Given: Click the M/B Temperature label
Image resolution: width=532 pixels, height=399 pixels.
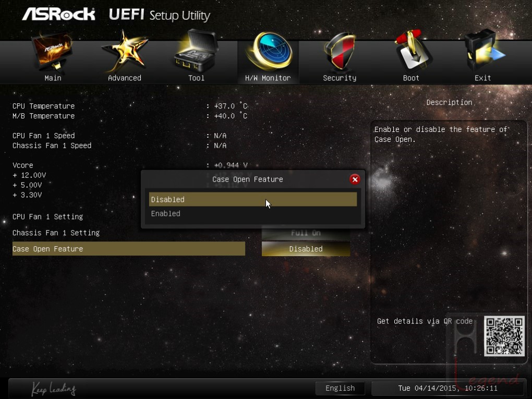Looking at the screenshot, I should coord(43,116).
